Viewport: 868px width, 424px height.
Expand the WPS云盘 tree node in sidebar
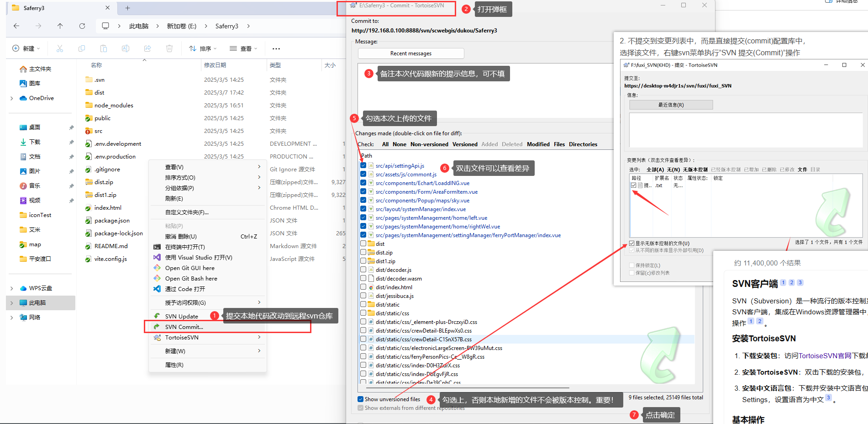tap(11, 288)
